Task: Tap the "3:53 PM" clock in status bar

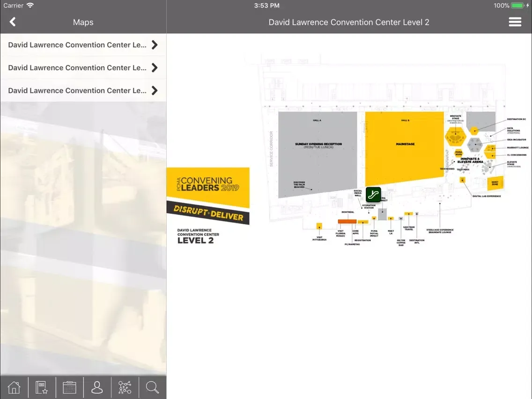Action: tap(266, 6)
